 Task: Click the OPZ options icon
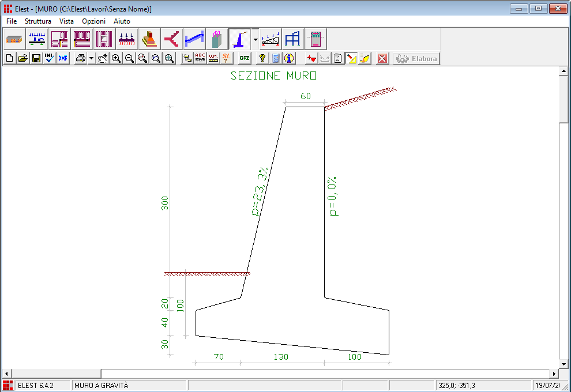[x=245, y=58]
